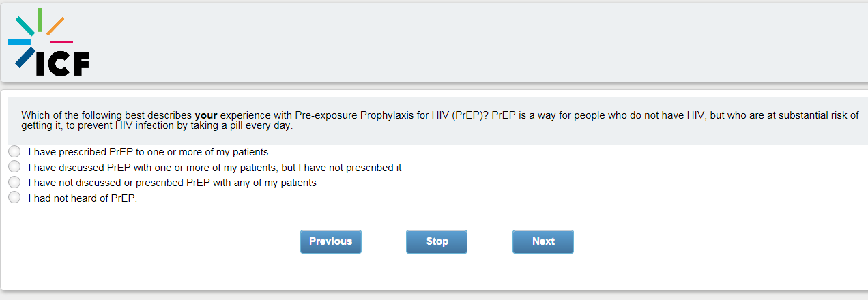The image size is (868, 300).
Task: Click the light blue horizontal bar in the logo
Action: [x=19, y=42]
